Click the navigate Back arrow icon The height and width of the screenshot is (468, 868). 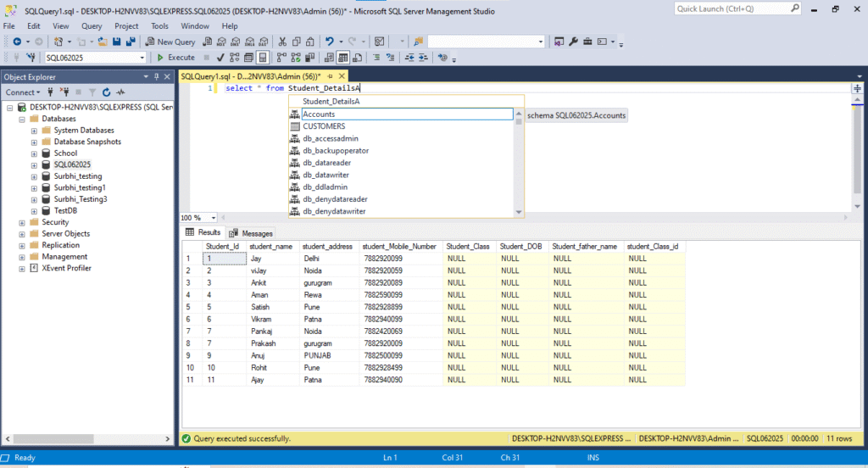pyautogui.click(x=17, y=42)
